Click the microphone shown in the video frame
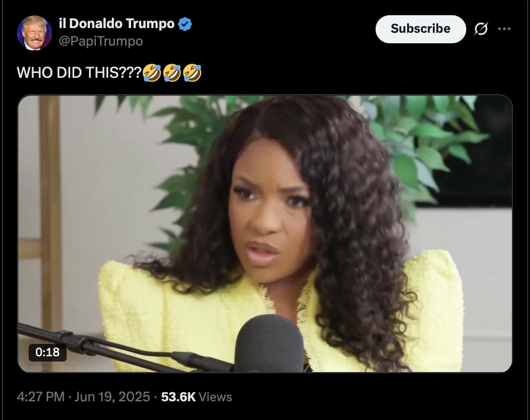This screenshot has height=420, width=530. (x=269, y=343)
